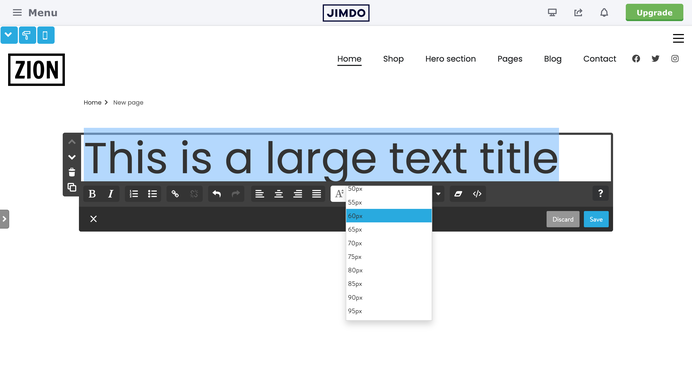This screenshot has width=692, height=381.
Task: Open the Pages nav item
Action: tap(510, 59)
